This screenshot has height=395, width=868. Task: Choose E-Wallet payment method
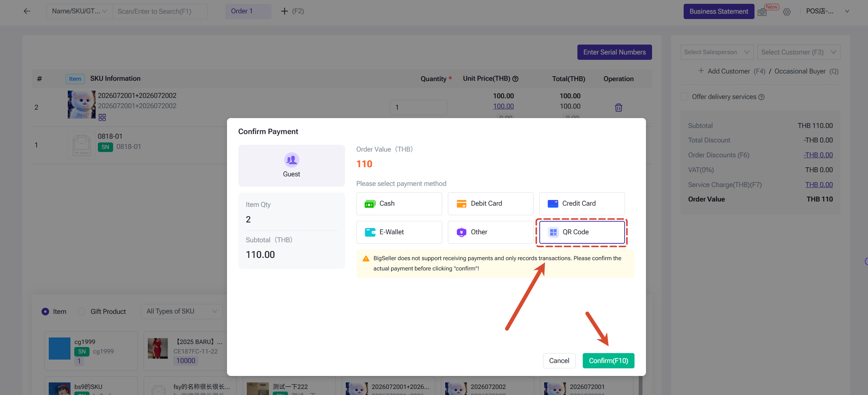point(399,232)
